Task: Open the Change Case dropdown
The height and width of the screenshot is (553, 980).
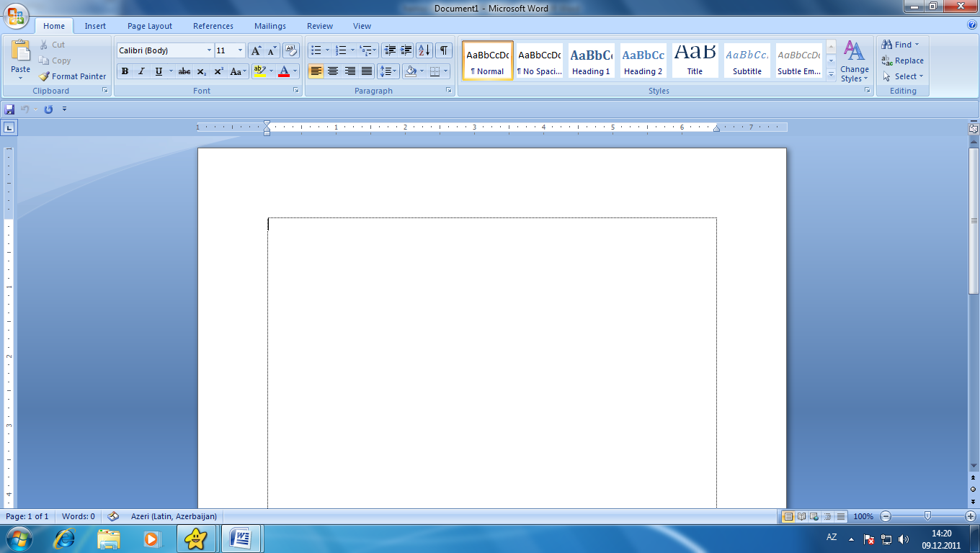Action: tap(239, 71)
